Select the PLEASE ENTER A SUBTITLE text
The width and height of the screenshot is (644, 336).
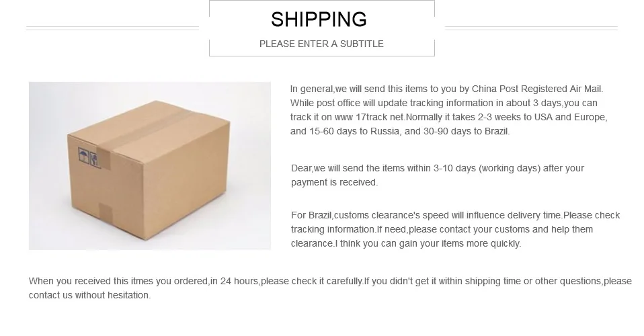321,44
